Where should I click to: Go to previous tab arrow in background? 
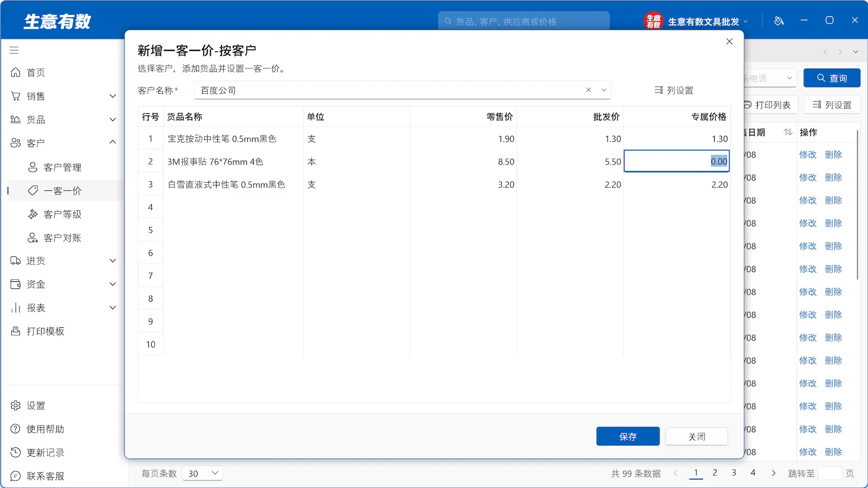click(825, 52)
